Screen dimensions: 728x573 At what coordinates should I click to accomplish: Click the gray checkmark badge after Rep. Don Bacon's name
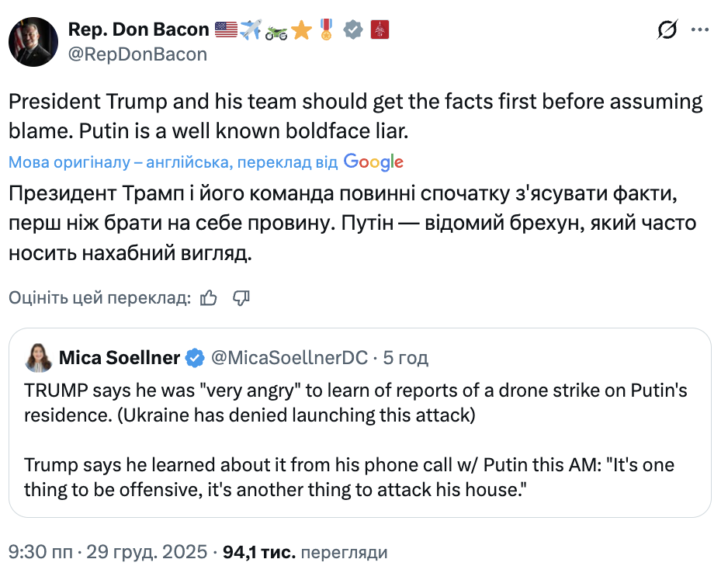pyautogui.click(x=354, y=29)
